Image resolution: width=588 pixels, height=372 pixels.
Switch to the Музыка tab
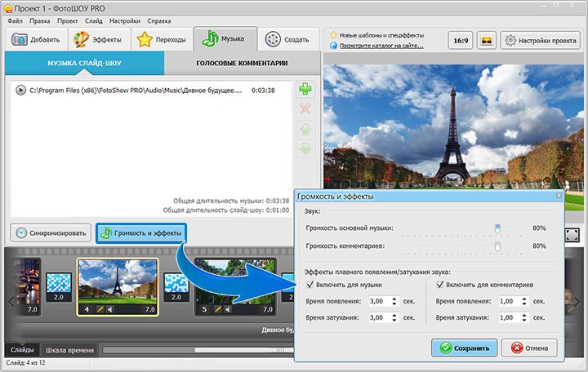225,38
